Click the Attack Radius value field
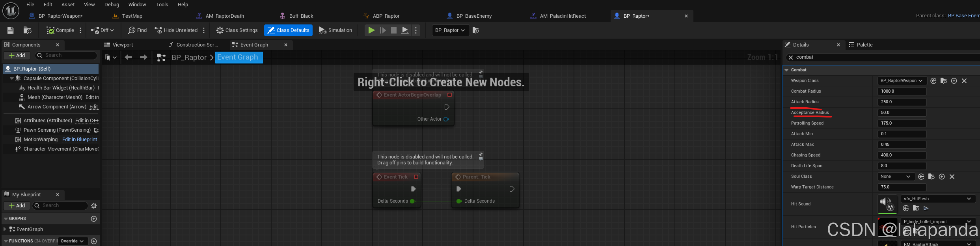 click(902, 102)
